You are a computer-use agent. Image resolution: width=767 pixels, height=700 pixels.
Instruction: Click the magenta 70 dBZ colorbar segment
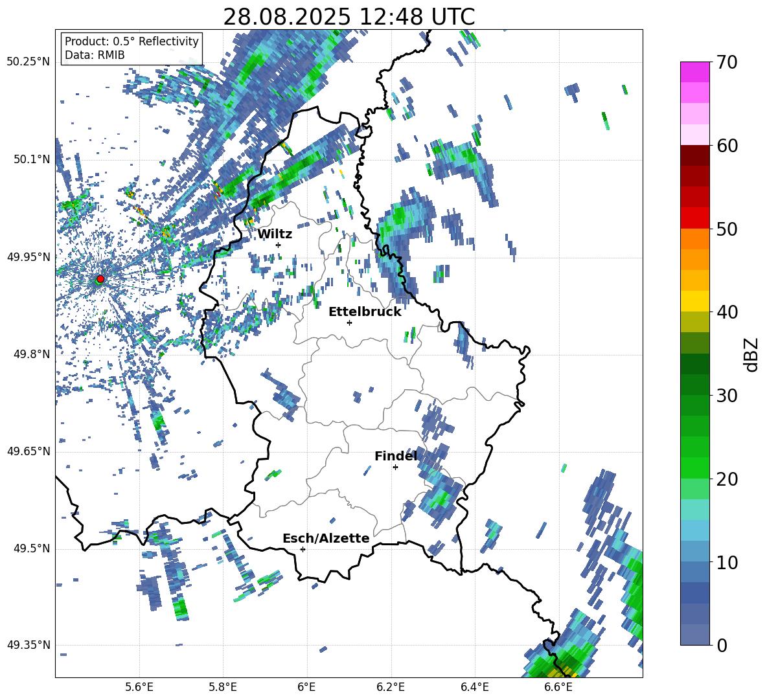pos(694,72)
